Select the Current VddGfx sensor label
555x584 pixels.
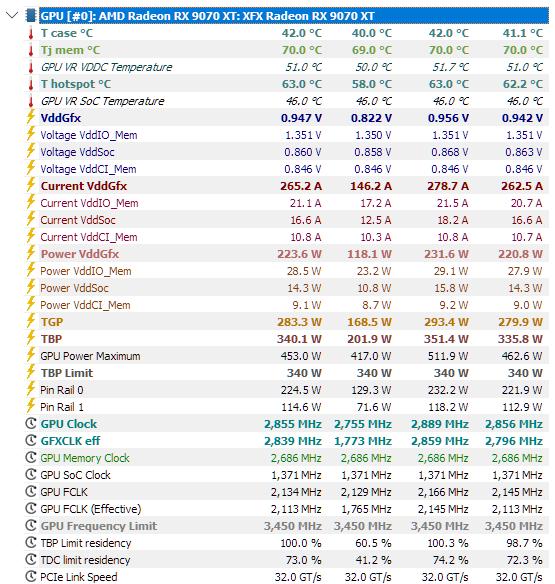[84, 186]
